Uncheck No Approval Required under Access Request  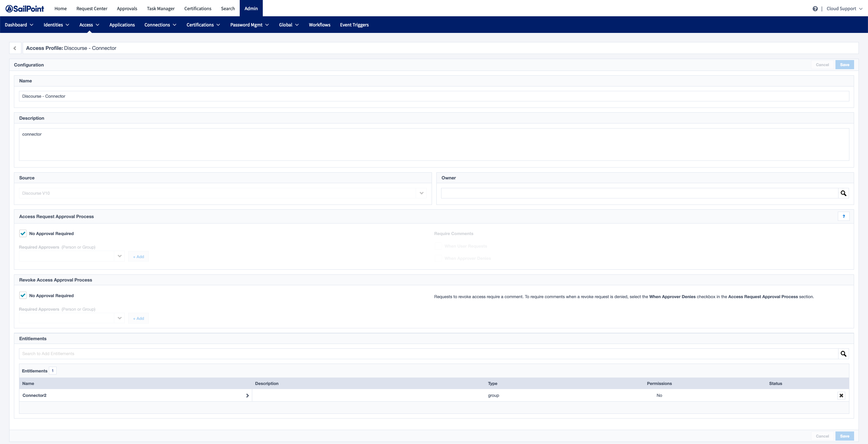click(x=23, y=233)
